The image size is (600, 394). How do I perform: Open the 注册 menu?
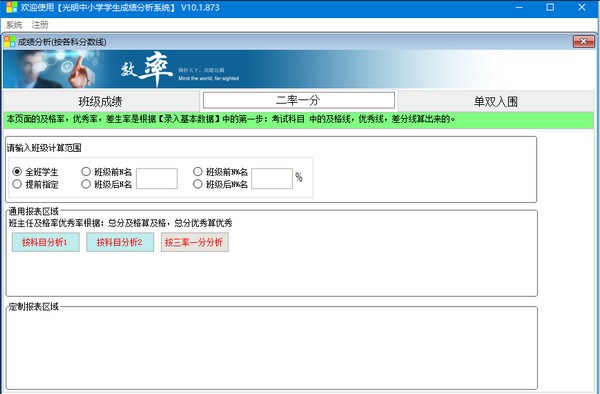pyautogui.click(x=40, y=25)
